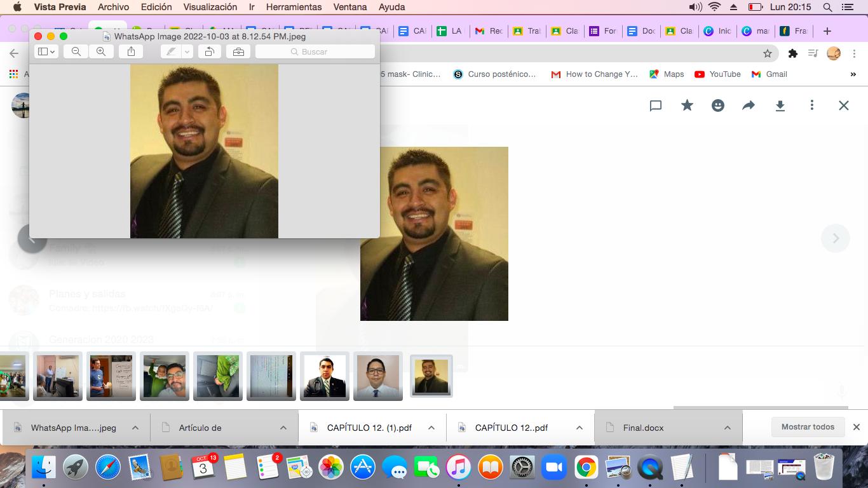Click the 'Mostrar todos' downloads button
Viewport: 868px width, 488px height.
coord(808,427)
